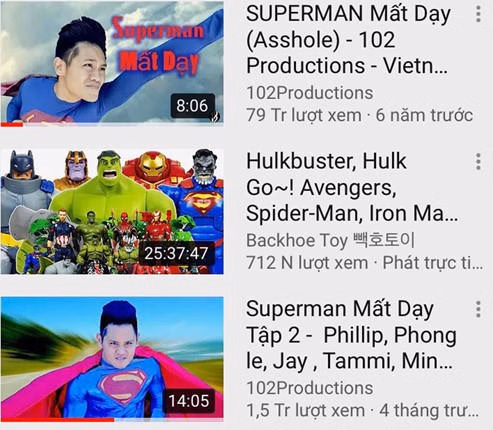Open options menu for Superman Mất Dạy Tập 2
493x430 pixels.
click(478, 309)
